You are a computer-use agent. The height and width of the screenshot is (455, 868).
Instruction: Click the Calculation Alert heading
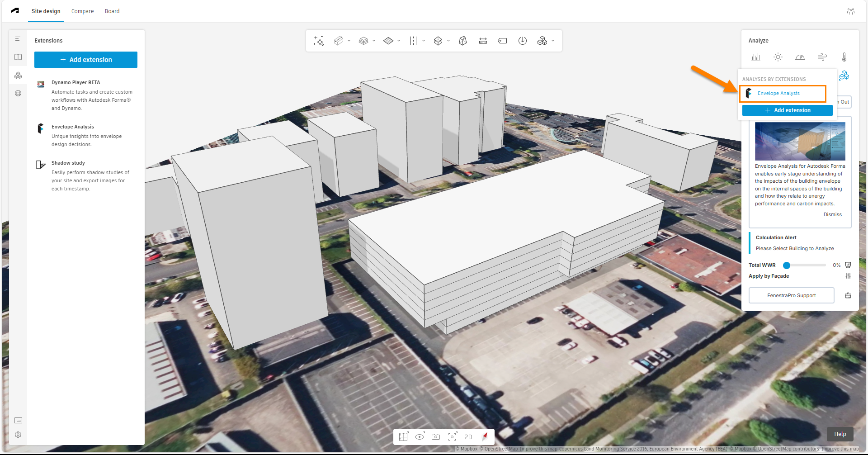pos(776,237)
